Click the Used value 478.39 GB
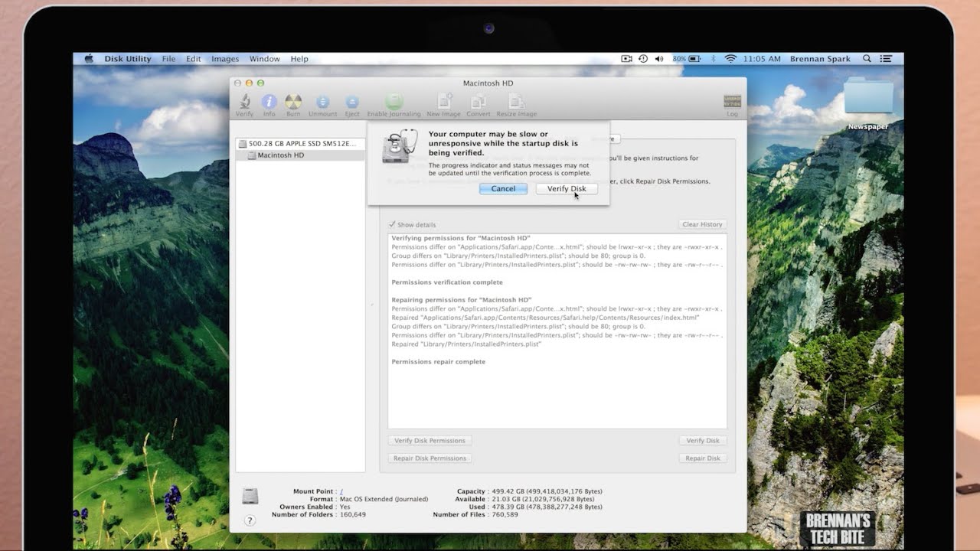The image size is (980, 551). 546,507
